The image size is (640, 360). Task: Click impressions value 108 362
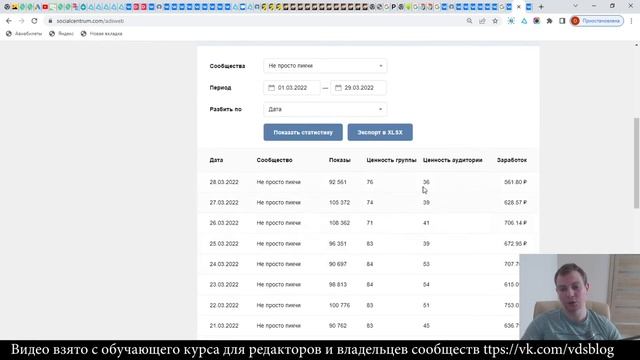tap(339, 223)
